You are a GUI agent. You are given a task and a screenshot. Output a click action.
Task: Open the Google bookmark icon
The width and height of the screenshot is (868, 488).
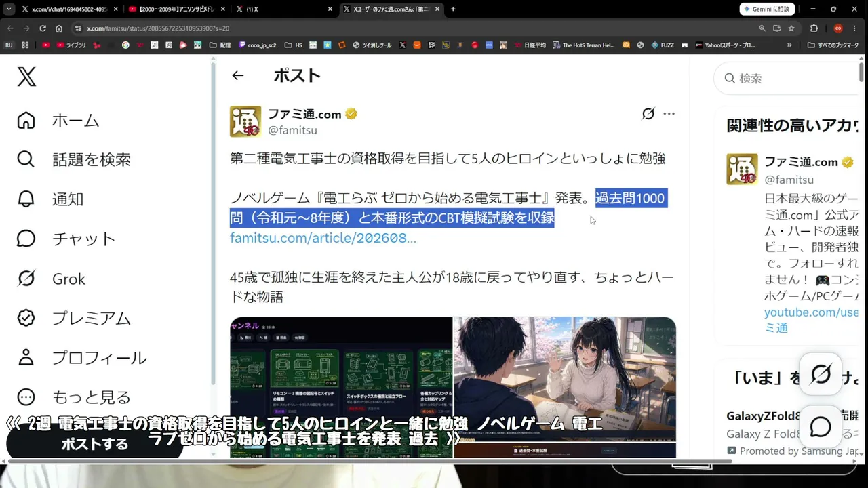click(x=125, y=45)
